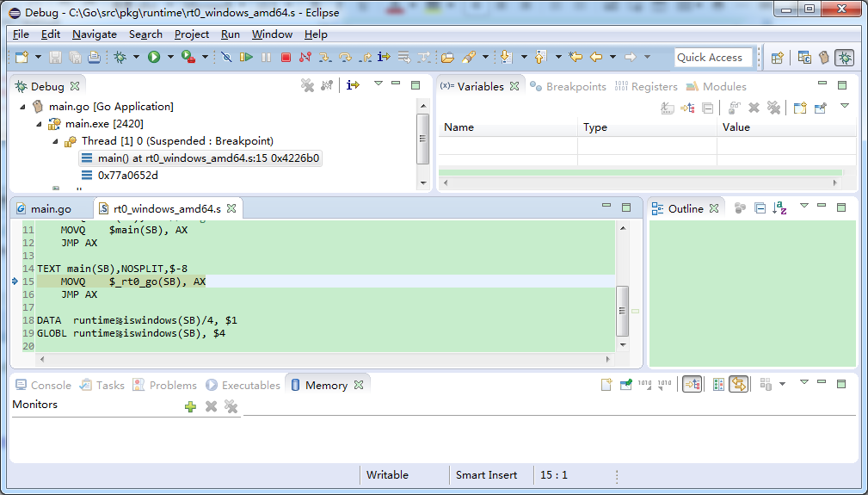Open the Navigate menu
Image resolution: width=868 pixels, height=495 pixels.
point(95,34)
